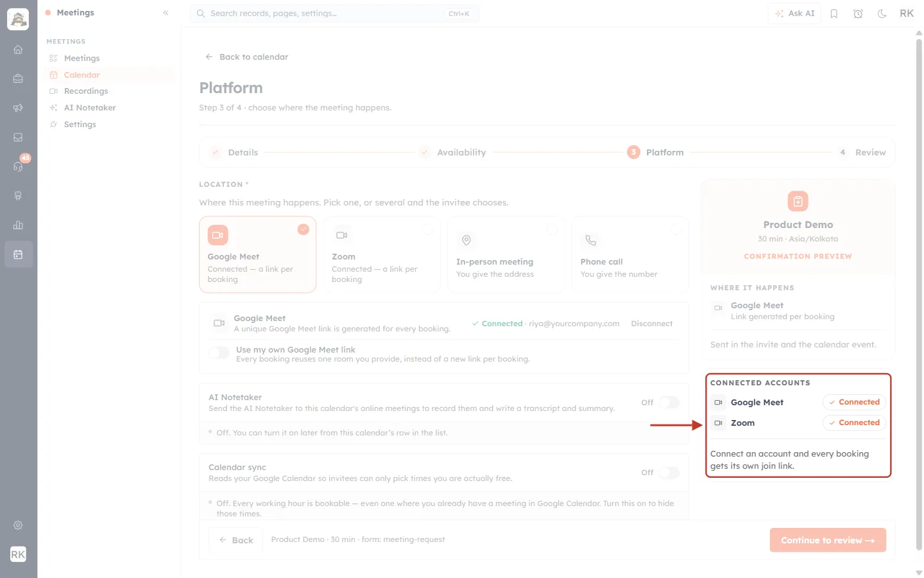
Task: Open the megaphone campaigns icon in rail
Action: point(18,108)
